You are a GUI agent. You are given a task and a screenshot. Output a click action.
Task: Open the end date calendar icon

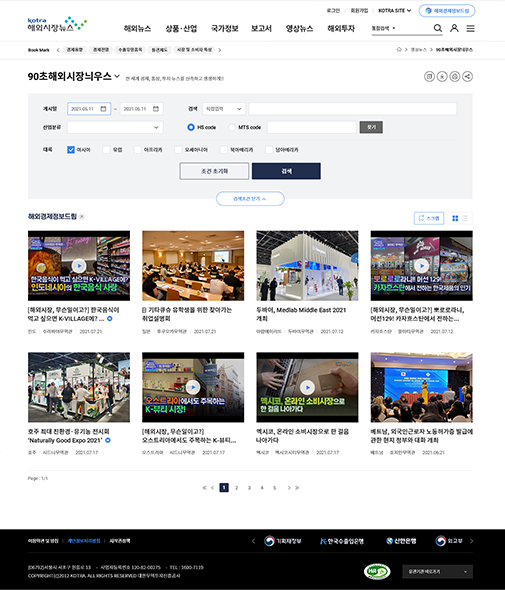point(156,109)
